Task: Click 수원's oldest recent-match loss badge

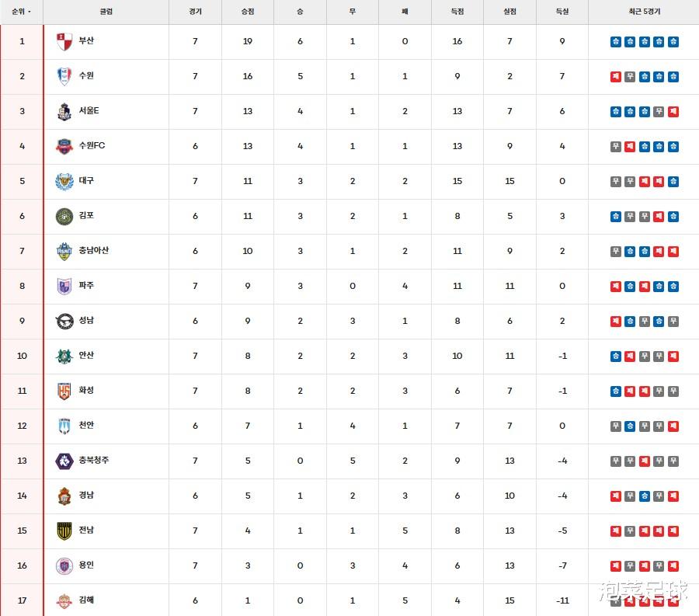Action: (x=616, y=77)
